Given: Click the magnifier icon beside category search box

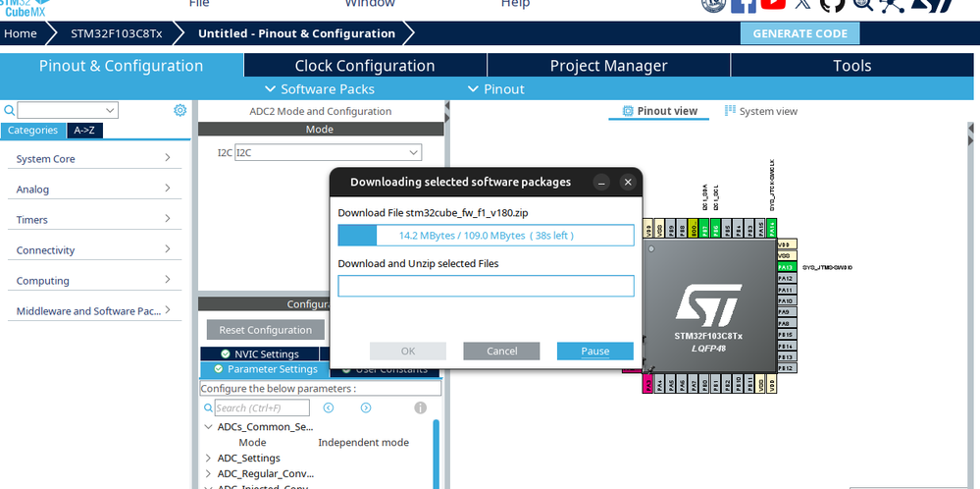Looking at the screenshot, I should click(10, 111).
